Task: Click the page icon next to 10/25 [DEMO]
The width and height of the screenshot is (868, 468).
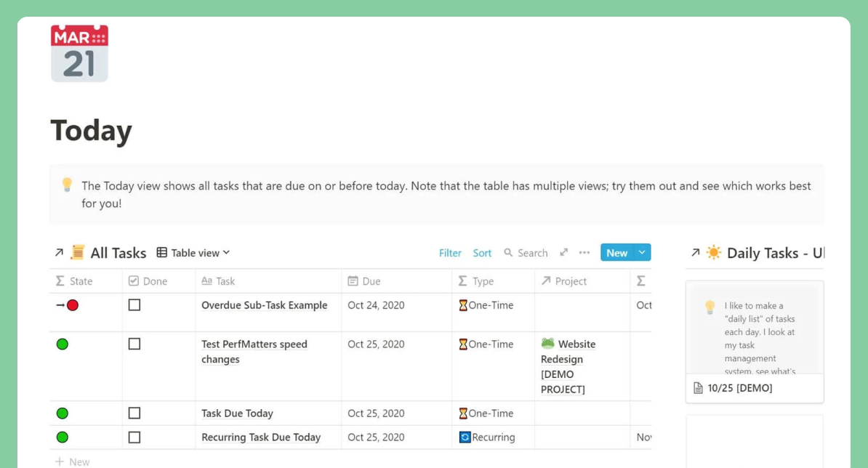Action: tap(698, 388)
